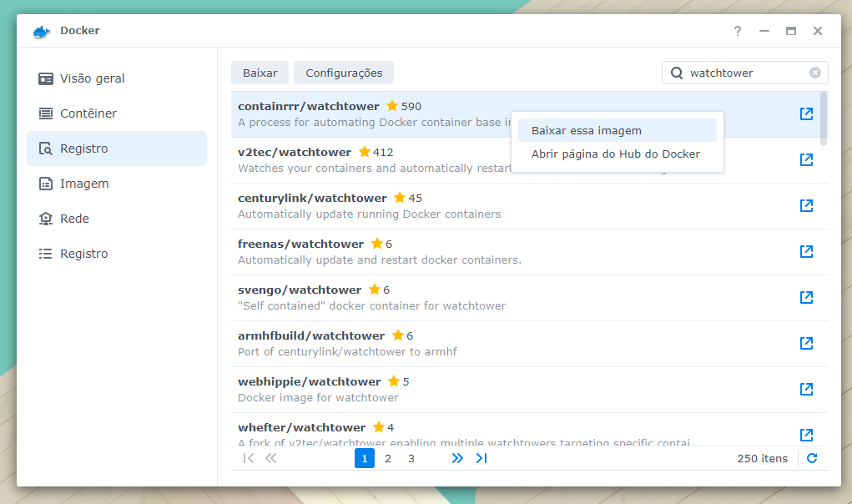Jump to the last results page
The image size is (852, 504).
[x=481, y=458]
